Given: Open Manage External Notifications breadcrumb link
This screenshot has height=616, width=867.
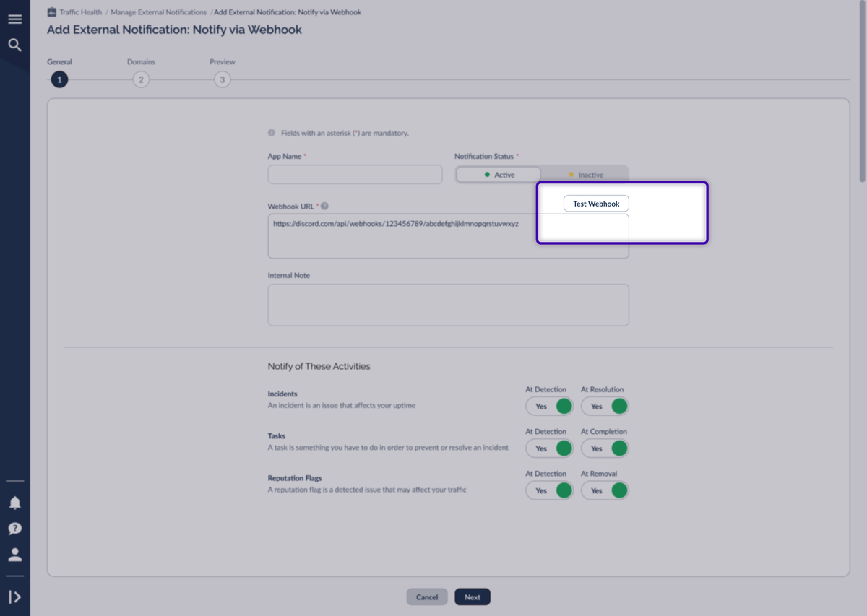Looking at the screenshot, I should point(158,12).
